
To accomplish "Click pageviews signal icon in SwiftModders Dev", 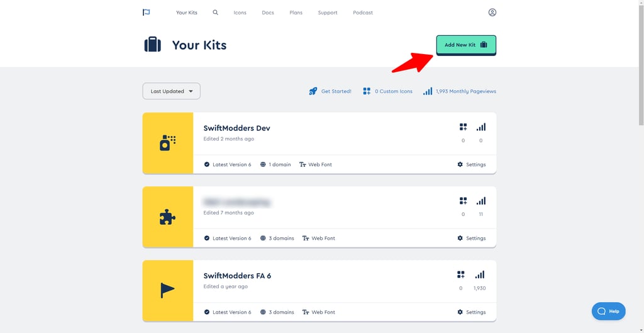I will pyautogui.click(x=481, y=127).
